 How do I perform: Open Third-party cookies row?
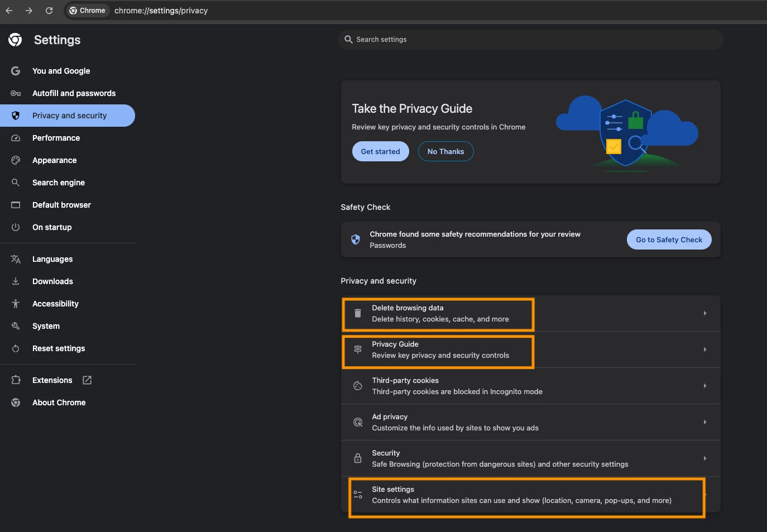coord(530,386)
